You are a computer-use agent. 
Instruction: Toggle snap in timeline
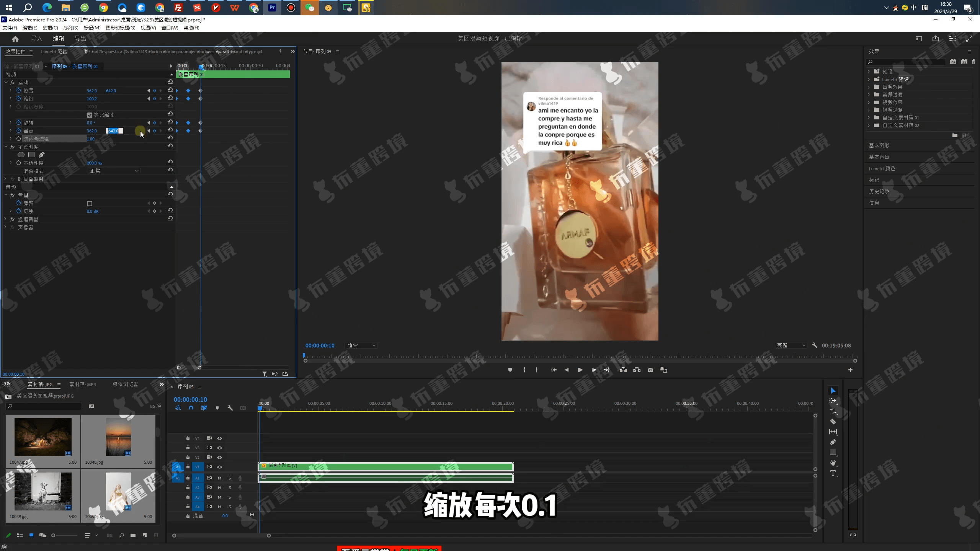191,408
